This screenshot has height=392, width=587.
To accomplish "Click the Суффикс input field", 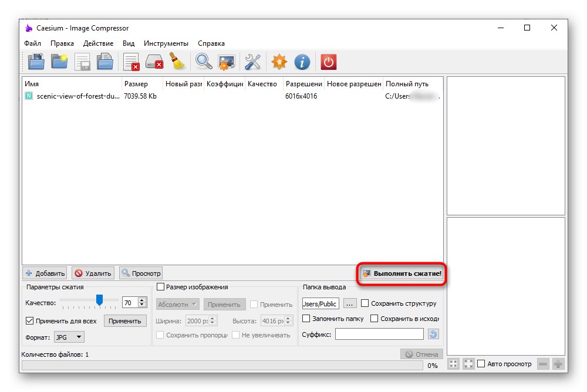I will pyautogui.click(x=379, y=334).
